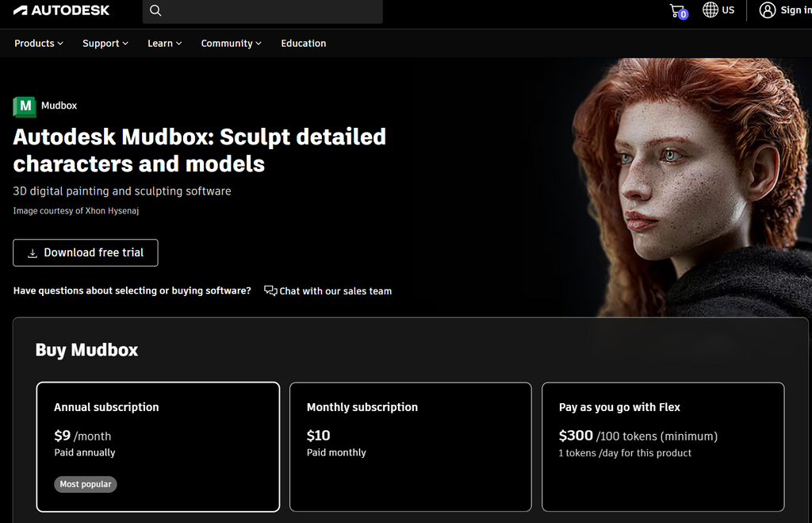Image resolution: width=812 pixels, height=523 pixels.
Task: Open the Learn menu
Action: 164,43
